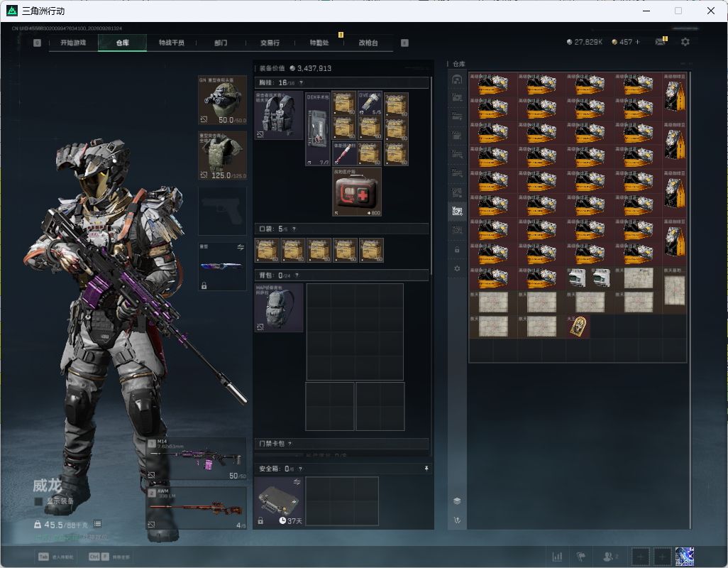Click the stack layers icon in warehouse sidebar

457,501
